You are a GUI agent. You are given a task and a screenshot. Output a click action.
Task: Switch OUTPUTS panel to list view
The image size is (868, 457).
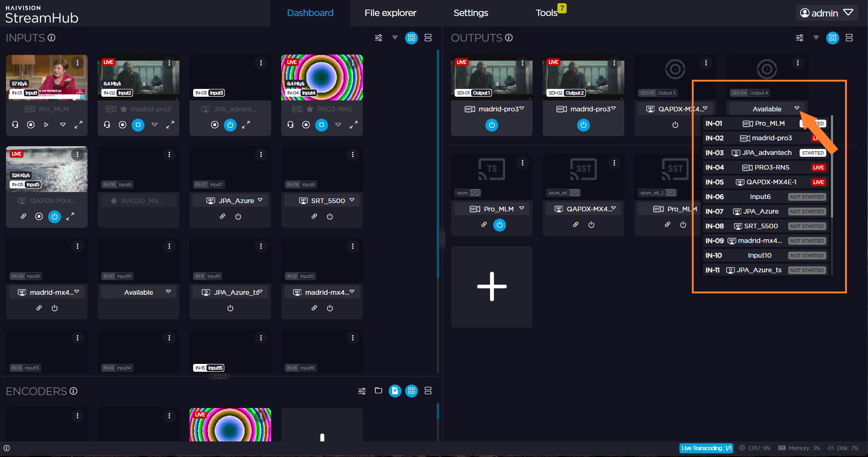(849, 38)
